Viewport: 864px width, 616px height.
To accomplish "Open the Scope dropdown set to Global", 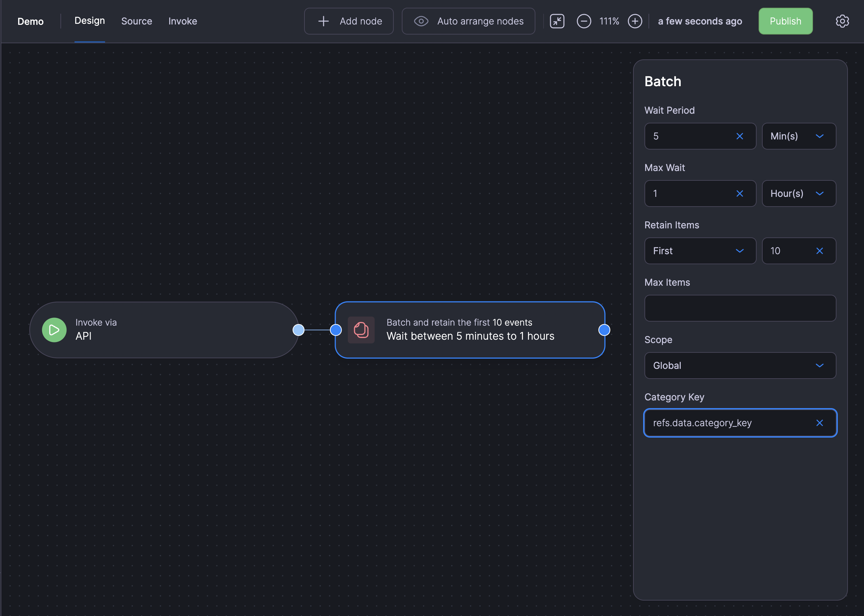I will (739, 365).
